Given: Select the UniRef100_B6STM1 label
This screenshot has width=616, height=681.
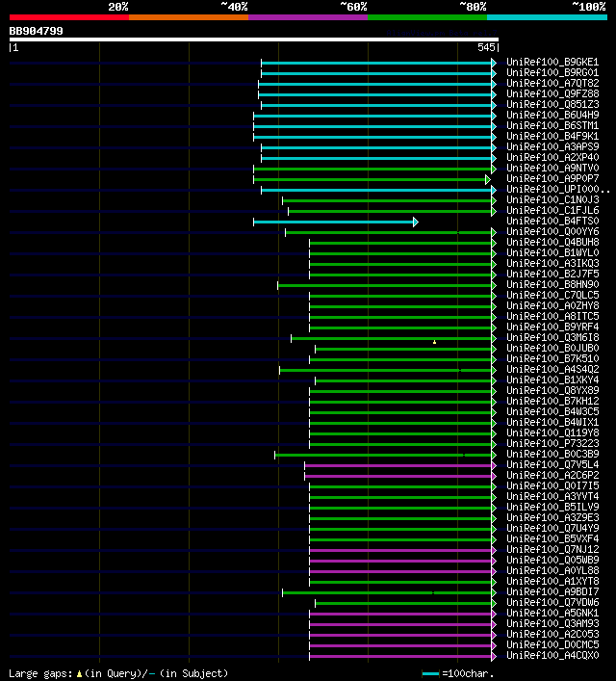Looking at the screenshot, I should point(552,125).
